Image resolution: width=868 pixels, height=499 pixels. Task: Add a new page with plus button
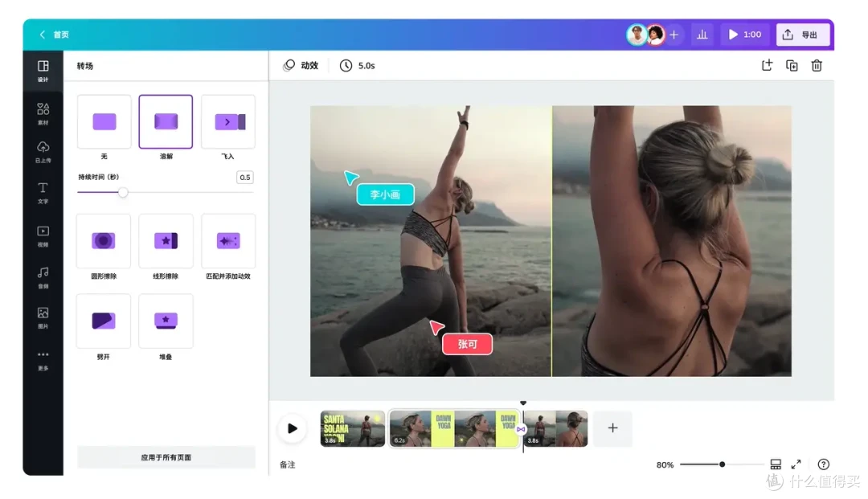point(612,428)
